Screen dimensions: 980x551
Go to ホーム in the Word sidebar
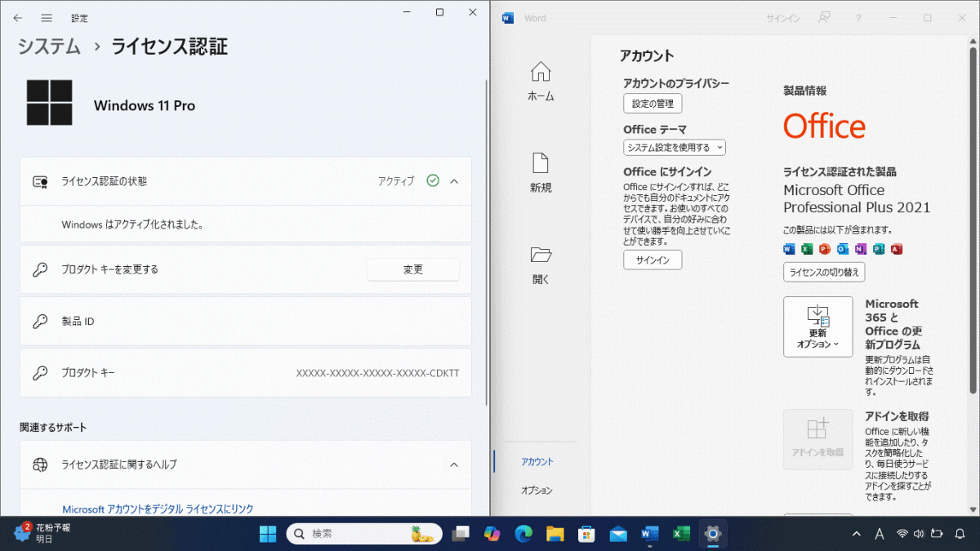(x=541, y=82)
